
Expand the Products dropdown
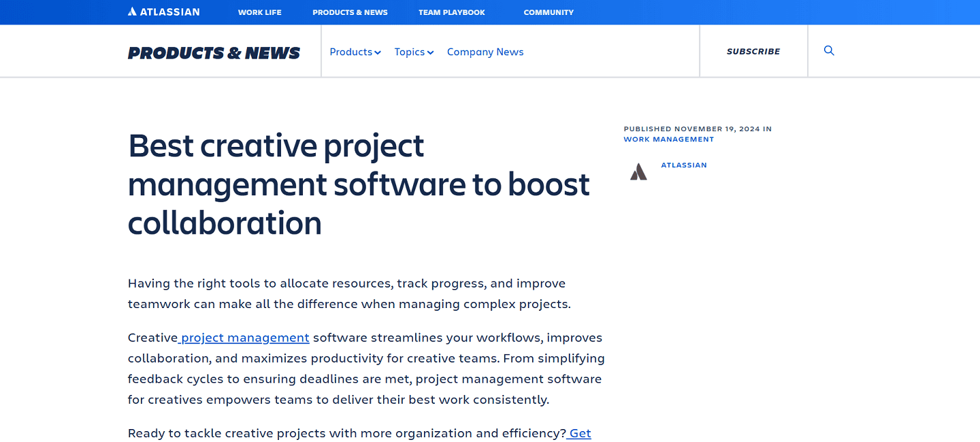[x=350, y=52]
